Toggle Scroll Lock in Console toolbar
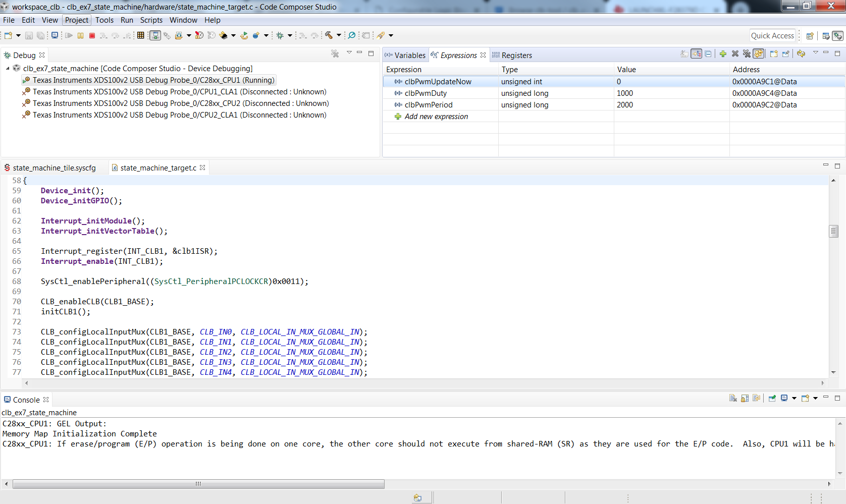The height and width of the screenshot is (504, 846). tap(745, 399)
